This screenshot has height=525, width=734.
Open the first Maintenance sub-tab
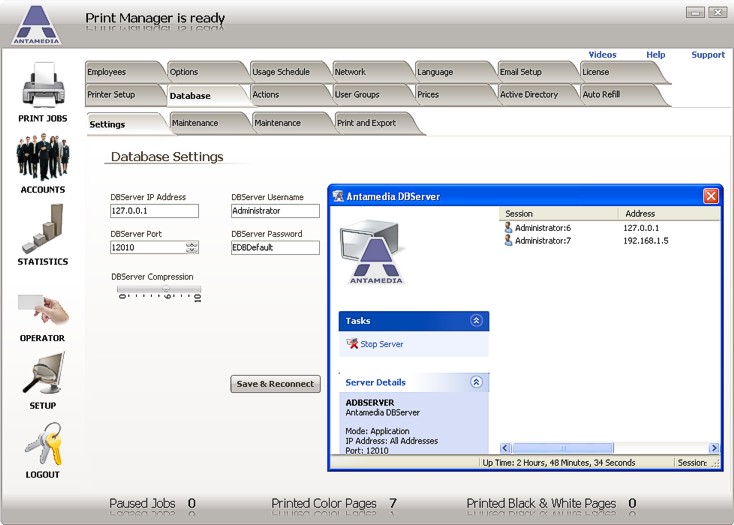coord(210,123)
